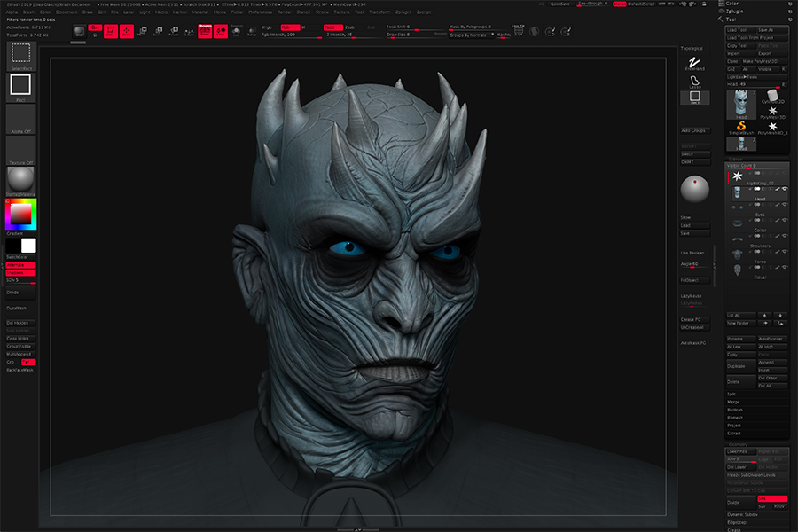798x532 pixels.
Task: Toggle visibility eye of Shoulders subtool
Action: 785,236
